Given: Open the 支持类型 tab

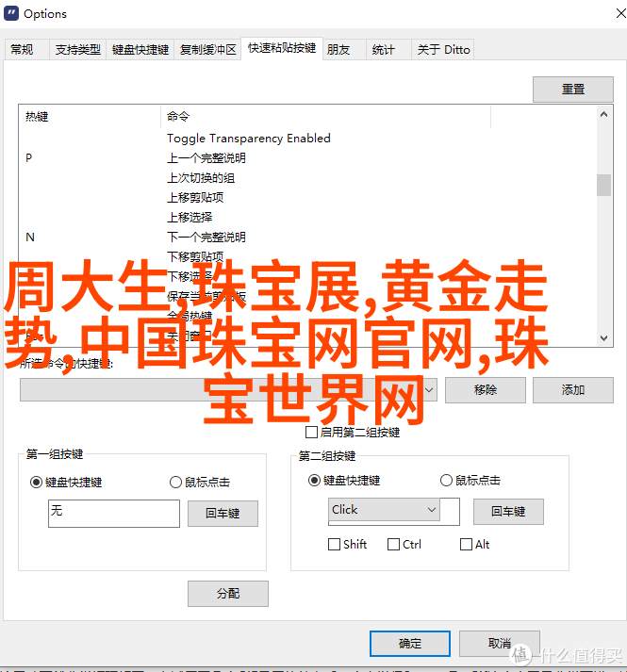Looking at the screenshot, I should click(77, 50).
